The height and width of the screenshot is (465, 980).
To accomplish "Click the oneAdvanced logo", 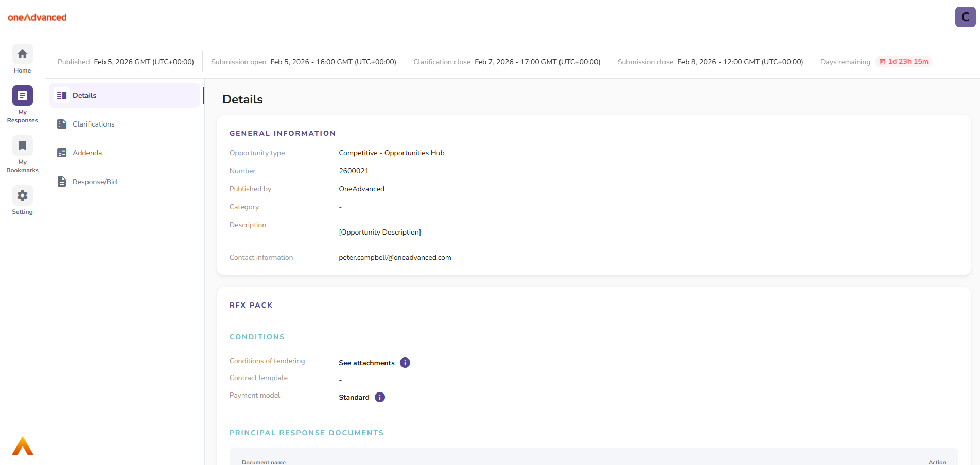I will tap(38, 17).
